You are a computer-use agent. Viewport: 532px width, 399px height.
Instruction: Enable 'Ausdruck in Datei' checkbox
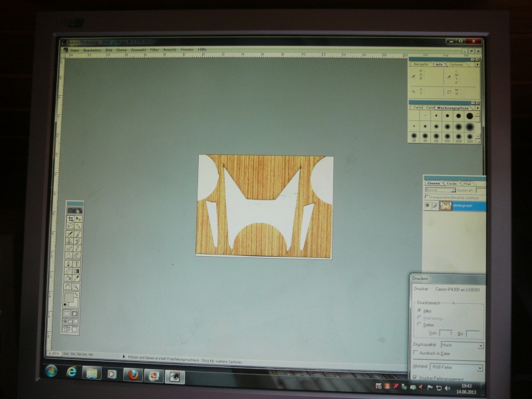(x=415, y=352)
